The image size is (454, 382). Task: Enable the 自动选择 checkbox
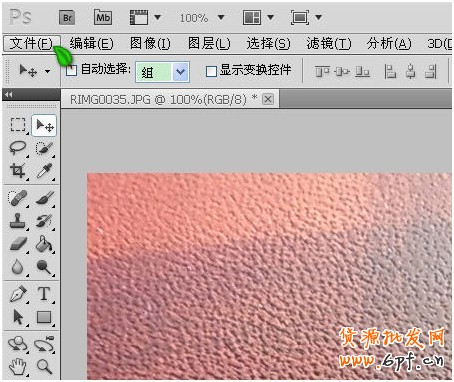coord(71,70)
